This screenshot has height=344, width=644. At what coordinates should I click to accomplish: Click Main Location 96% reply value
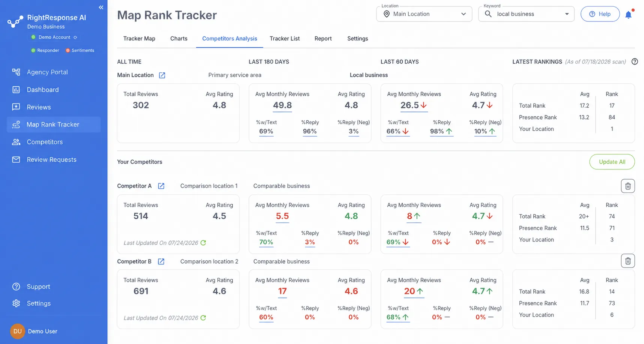310,131
